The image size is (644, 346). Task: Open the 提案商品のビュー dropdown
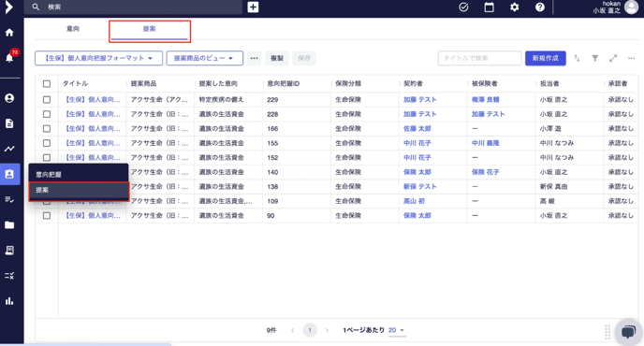pyautogui.click(x=205, y=58)
